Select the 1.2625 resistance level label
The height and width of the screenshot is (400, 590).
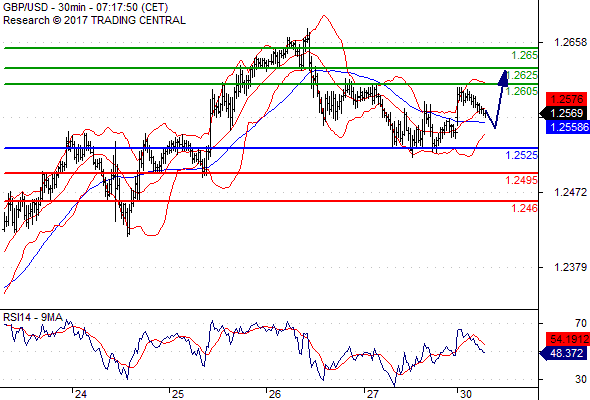[x=522, y=75]
